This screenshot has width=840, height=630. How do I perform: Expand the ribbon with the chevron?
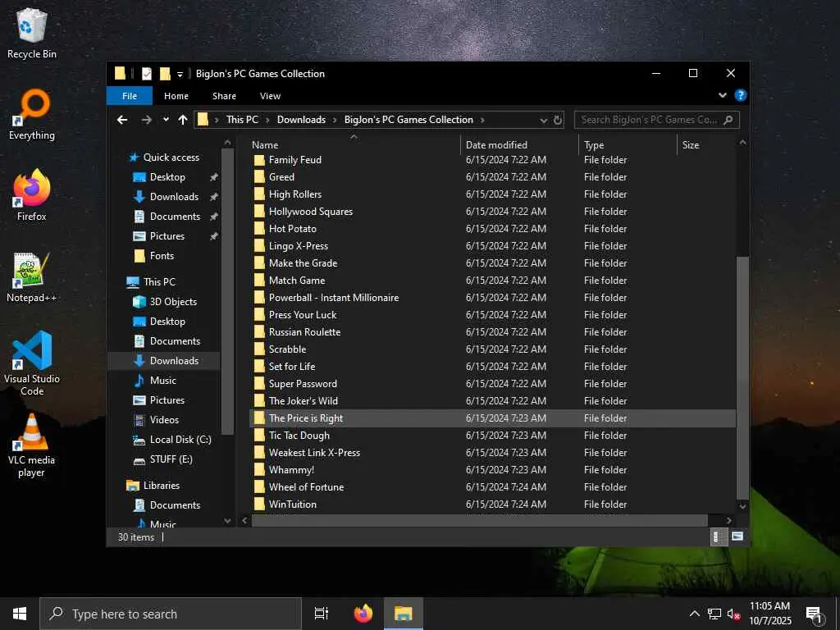coord(723,95)
